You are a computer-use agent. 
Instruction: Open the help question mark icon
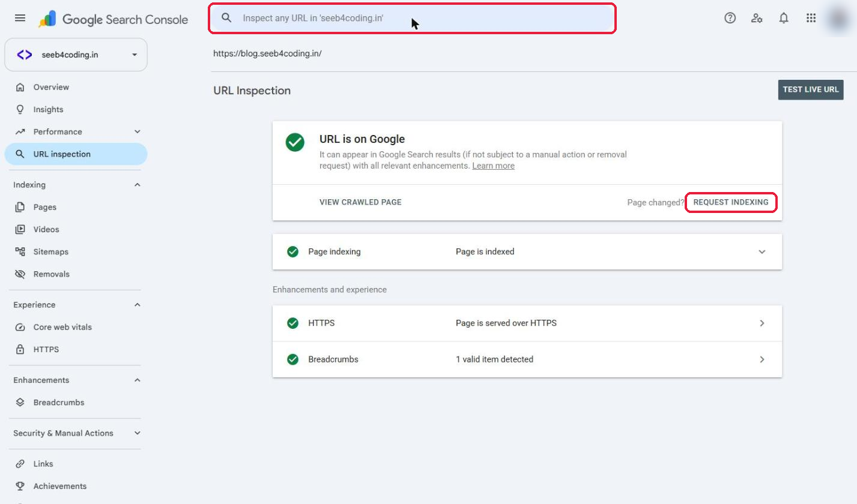730,18
